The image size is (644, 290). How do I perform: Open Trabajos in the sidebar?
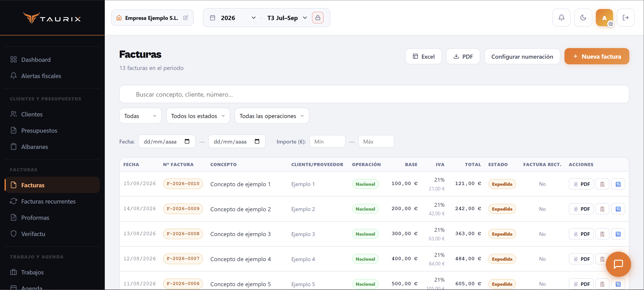52,272
